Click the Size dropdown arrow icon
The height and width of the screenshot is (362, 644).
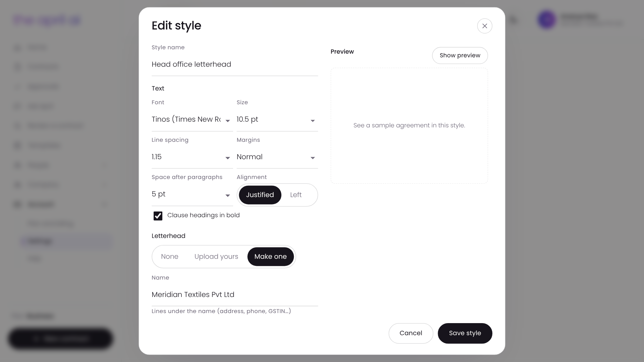coord(312,121)
